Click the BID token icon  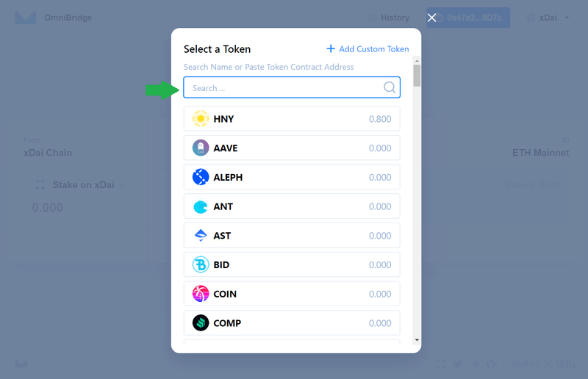[201, 264]
